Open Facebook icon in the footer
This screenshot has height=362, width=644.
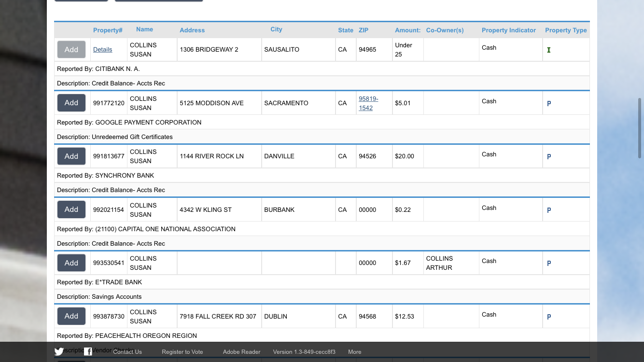(x=88, y=352)
